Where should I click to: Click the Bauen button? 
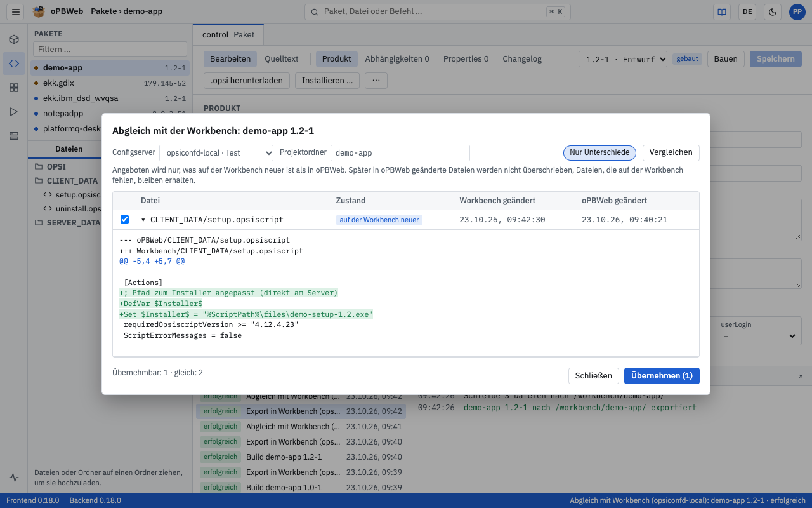pos(726,59)
